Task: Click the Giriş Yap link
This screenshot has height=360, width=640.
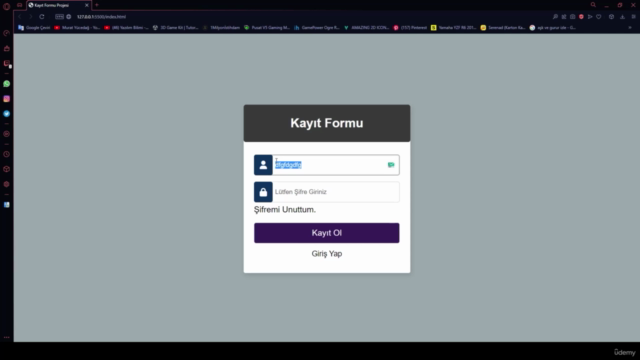Action: pos(327,254)
